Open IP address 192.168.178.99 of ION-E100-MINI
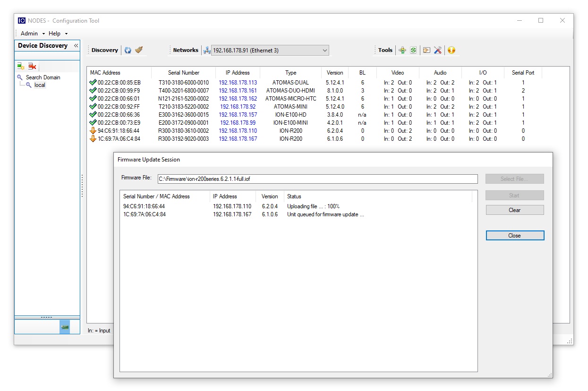Viewport: 588px width, 391px height. pyautogui.click(x=238, y=122)
